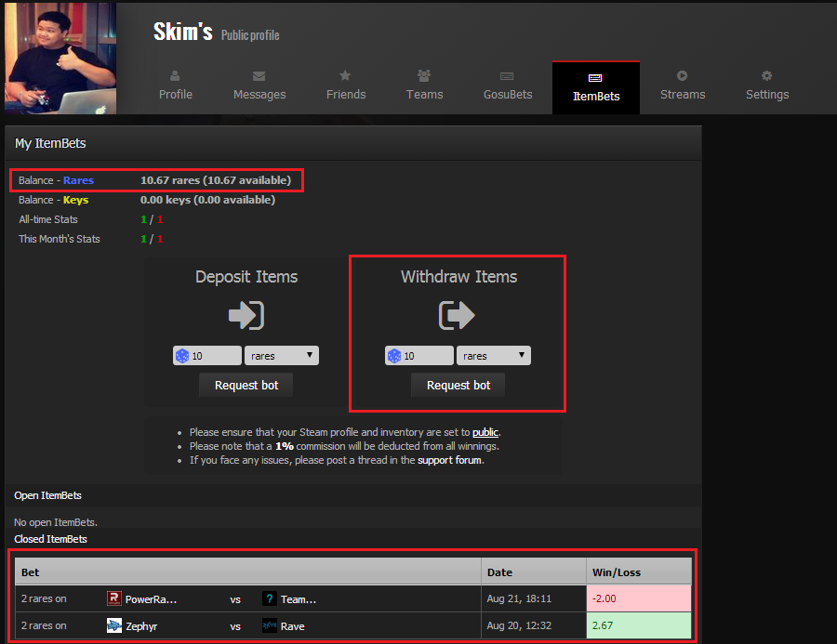Open the Streams play icon tab
This screenshot has width=837, height=644.
click(683, 86)
